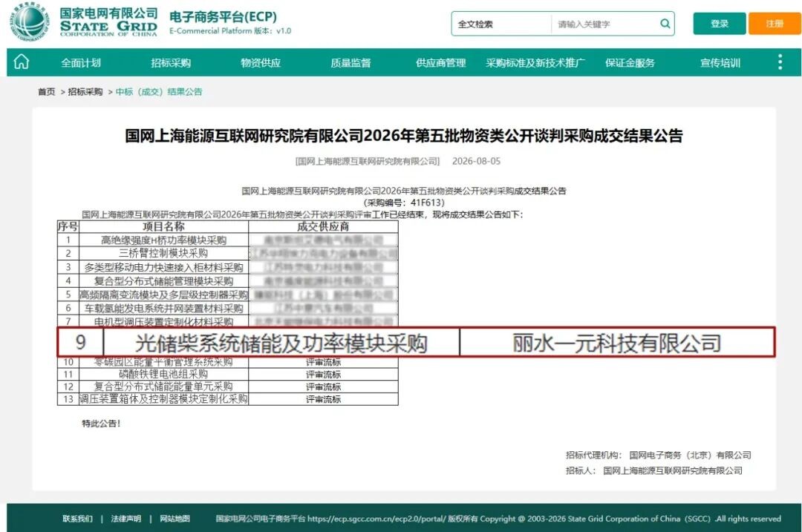This screenshot has height=532, width=802.
Task: Open the 供应商管理 menu
Action: coord(441,63)
